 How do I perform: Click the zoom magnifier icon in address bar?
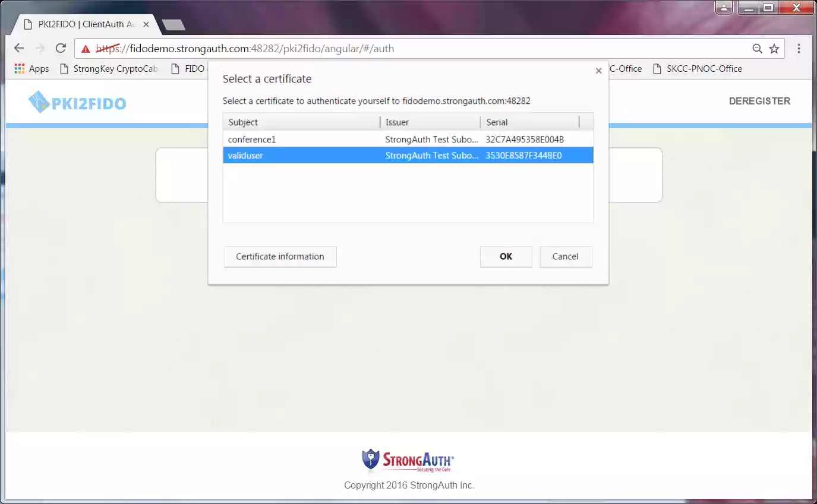756,48
